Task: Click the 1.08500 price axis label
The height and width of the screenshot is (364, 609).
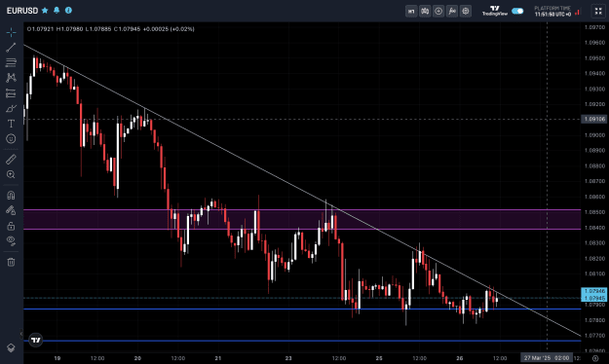Action: 594,212
